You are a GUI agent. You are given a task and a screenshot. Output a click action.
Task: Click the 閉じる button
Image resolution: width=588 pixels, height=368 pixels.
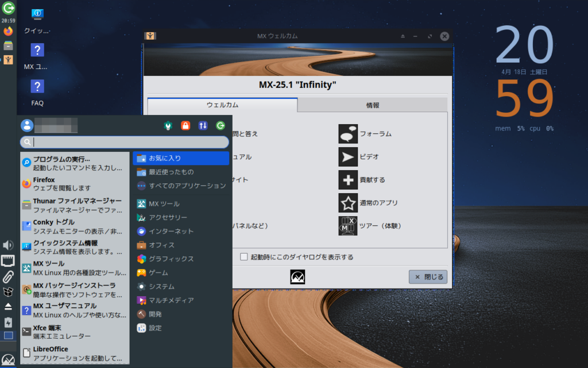point(428,277)
